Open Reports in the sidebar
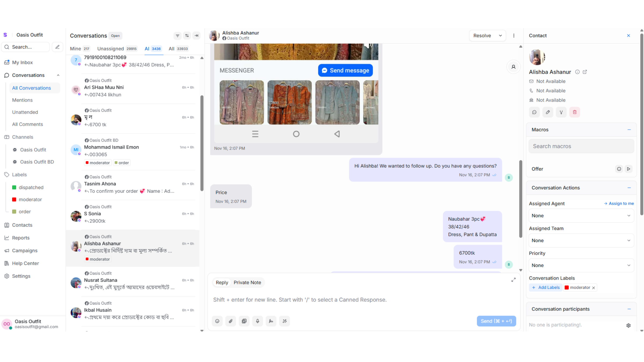Image resolution: width=644 pixels, height=362 pixels. [21, 238]
